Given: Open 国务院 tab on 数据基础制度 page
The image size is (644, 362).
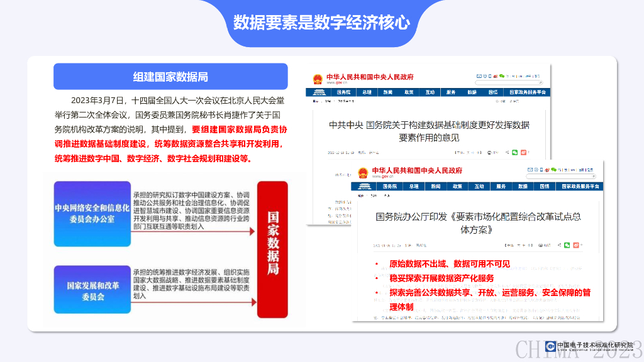Looking at the screenshot, I should pyautogui.click(x=343, y=92).
